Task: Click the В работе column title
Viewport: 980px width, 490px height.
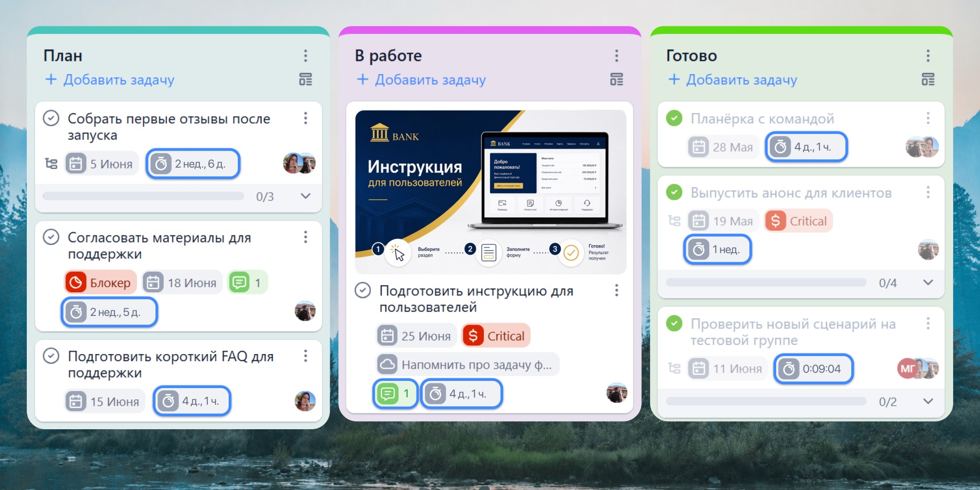Action: click(x=388, y=56)
